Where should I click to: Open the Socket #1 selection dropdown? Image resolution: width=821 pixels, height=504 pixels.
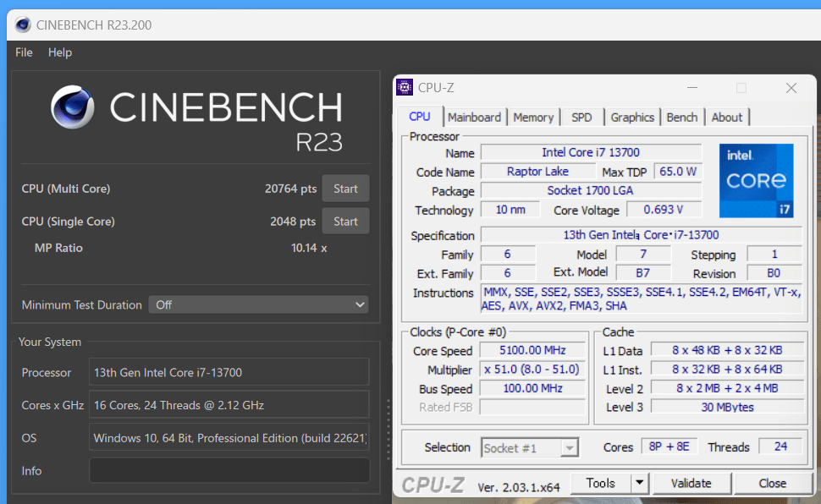[529, 448]
